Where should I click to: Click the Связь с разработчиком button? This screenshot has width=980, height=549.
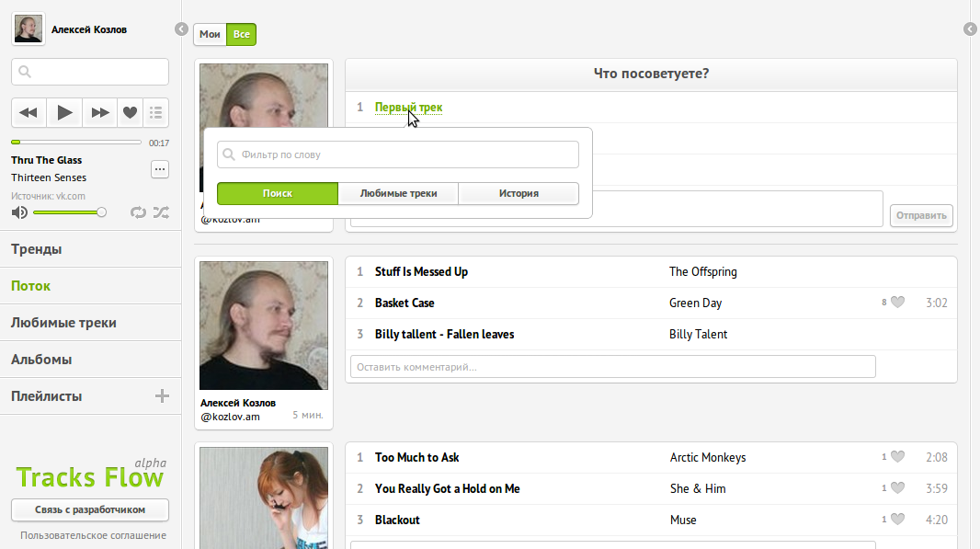coord(90,509)
